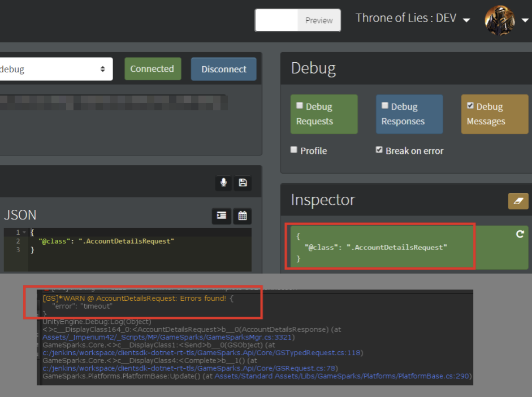Toggle the Debug Requests checkbox
Screen dimensions: 532x397
[x=300, y=106]
